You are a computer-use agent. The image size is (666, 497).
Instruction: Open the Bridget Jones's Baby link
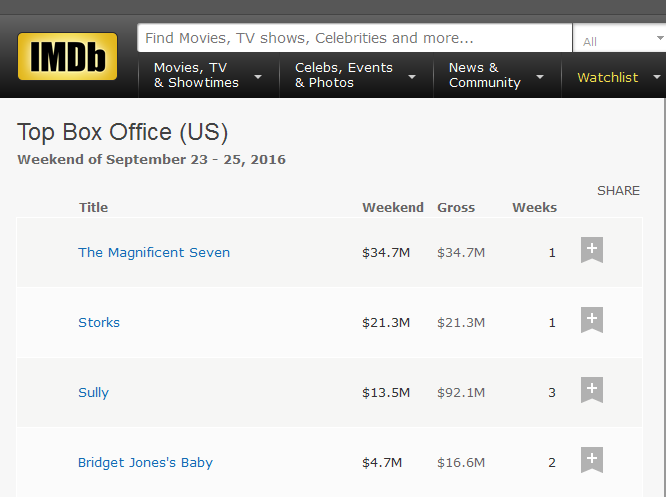pos(145,462)
